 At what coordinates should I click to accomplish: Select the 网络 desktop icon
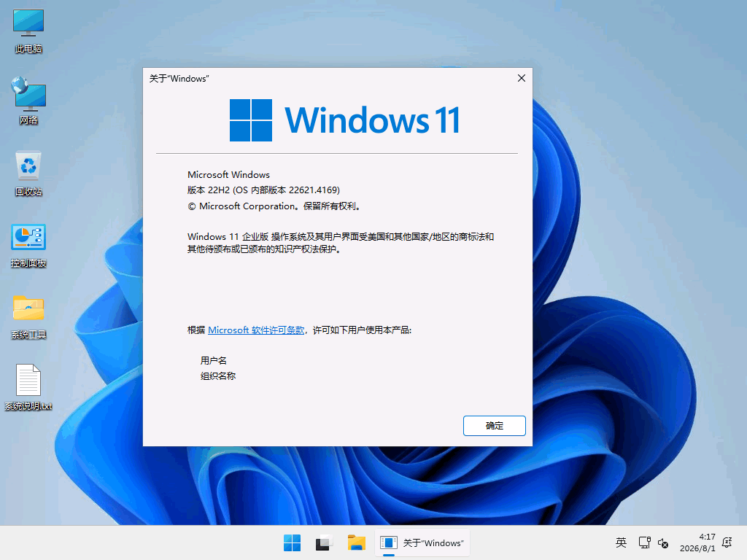coord(28,101)
